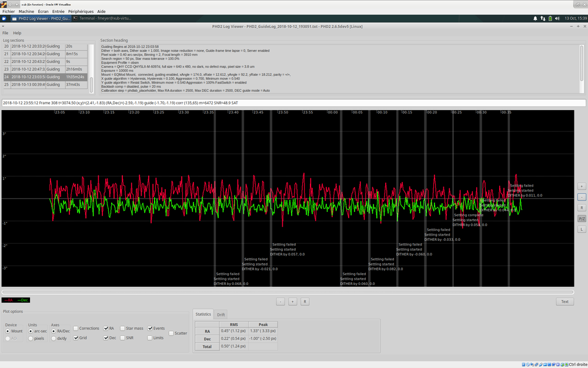Screen dimensions: 588x368
Task: Open the VirtualBox Machine menu
Action: click(26, 11)
